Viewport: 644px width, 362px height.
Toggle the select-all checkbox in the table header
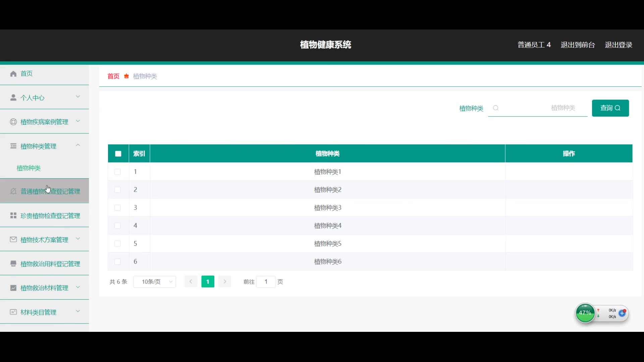118,154
